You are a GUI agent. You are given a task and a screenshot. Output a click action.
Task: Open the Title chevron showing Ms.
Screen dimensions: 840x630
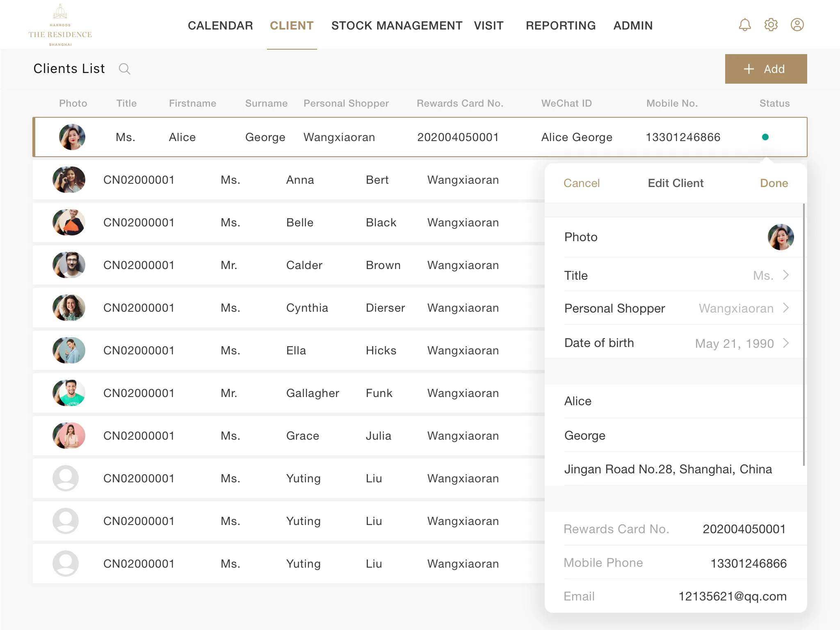tap(786, 275)
